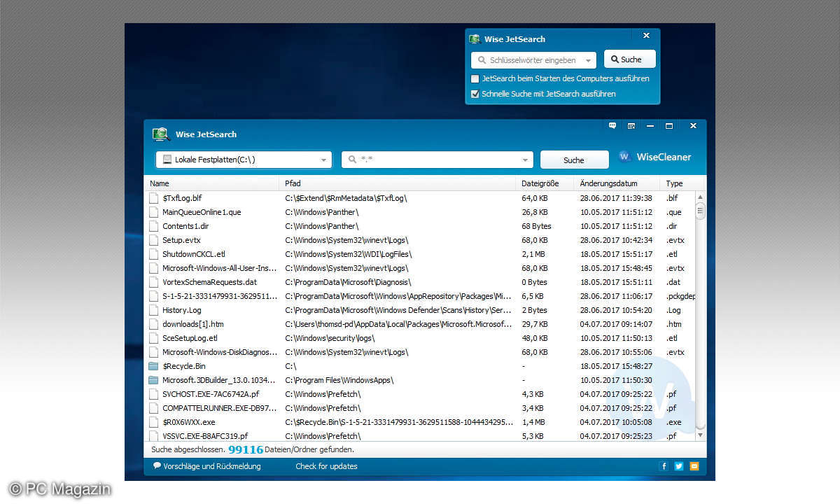
Task: Sort results by the Änderungsdatum column
Action: pyautogui.click(x=617, y=183)
